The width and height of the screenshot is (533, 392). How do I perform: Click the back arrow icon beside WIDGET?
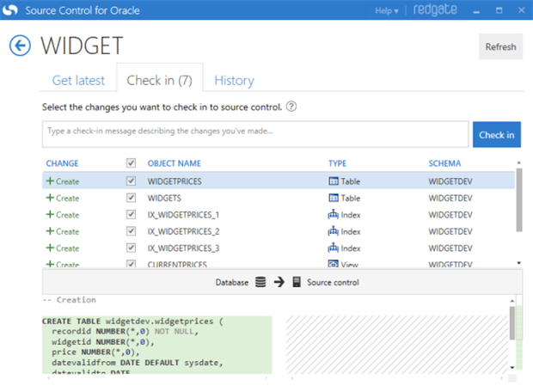[20, 46]
